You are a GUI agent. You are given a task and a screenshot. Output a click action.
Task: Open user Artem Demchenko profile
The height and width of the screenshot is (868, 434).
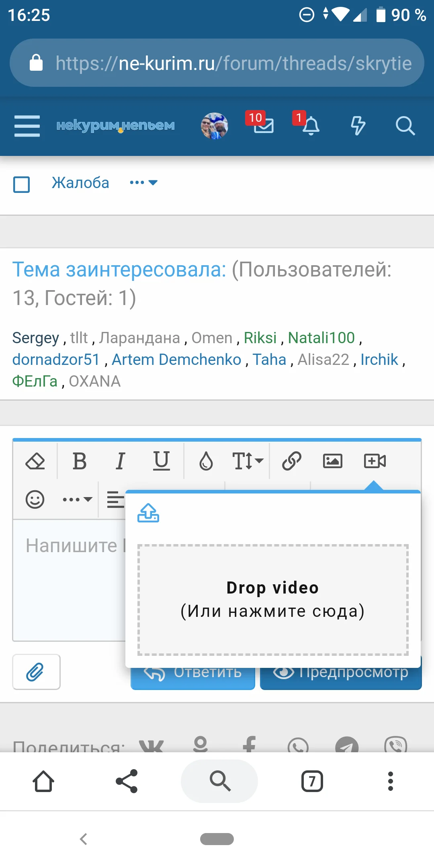[x=176, y=360]
